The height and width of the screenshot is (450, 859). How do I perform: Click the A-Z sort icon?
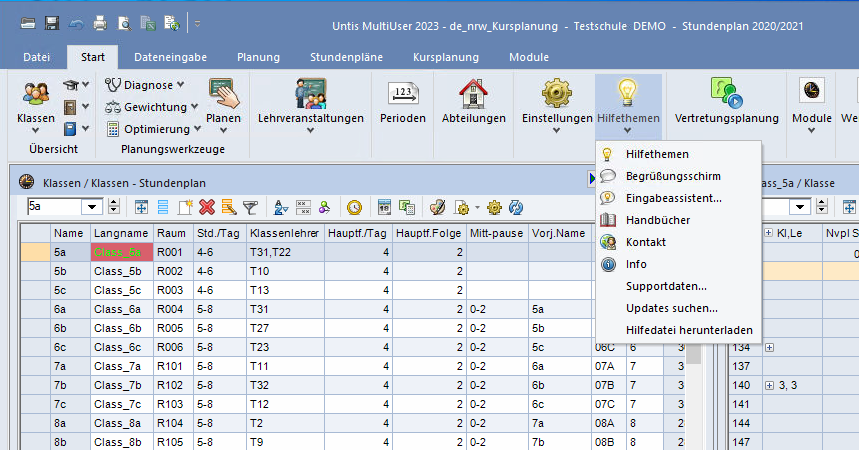click(x=280, y=207)
